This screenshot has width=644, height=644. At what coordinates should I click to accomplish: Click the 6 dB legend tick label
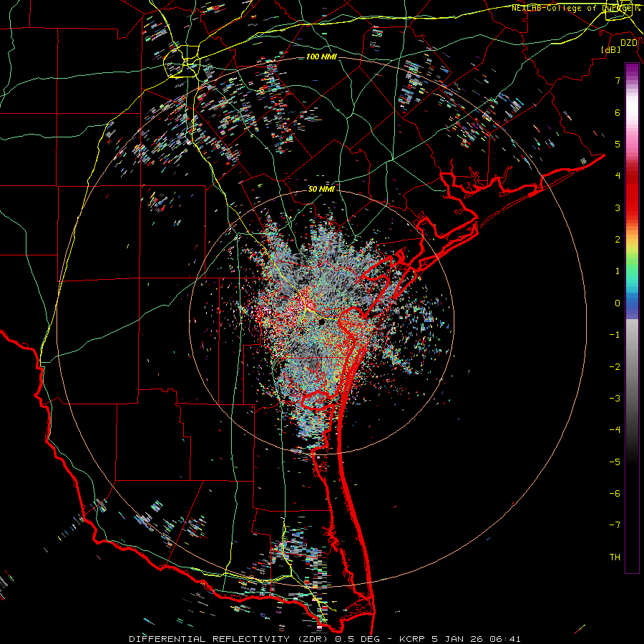(618, 112)
